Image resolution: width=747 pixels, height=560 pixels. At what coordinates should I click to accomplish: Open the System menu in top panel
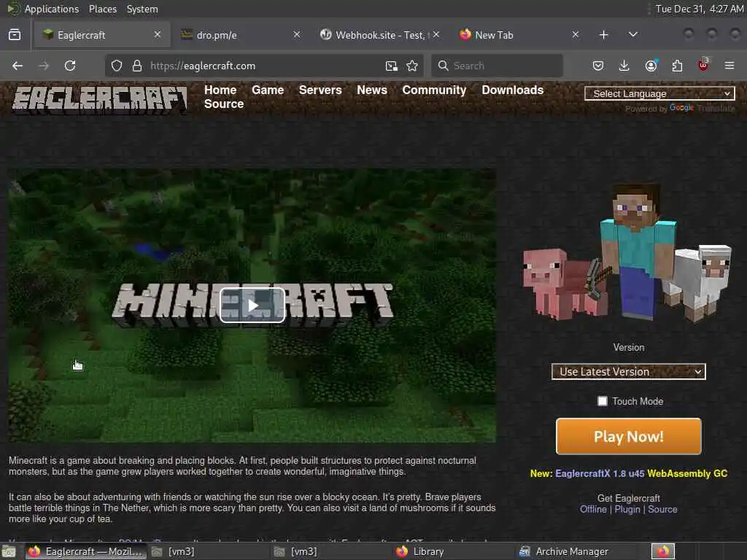pyautogui.click(x=142, y=9)
